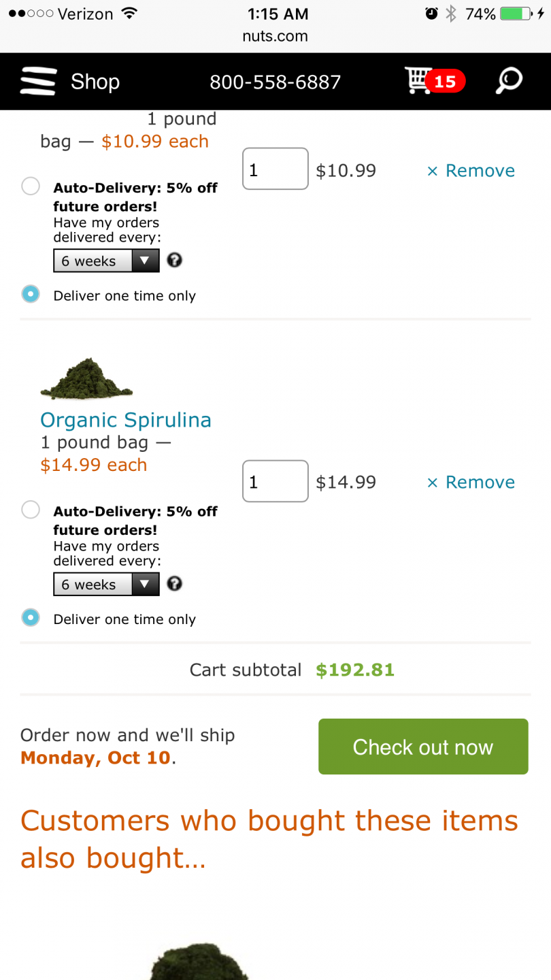Open the hamburger menu icon beside Shop
Image resolution: width=551 pixels, height=980 pixels.
(x=38, y=82)
